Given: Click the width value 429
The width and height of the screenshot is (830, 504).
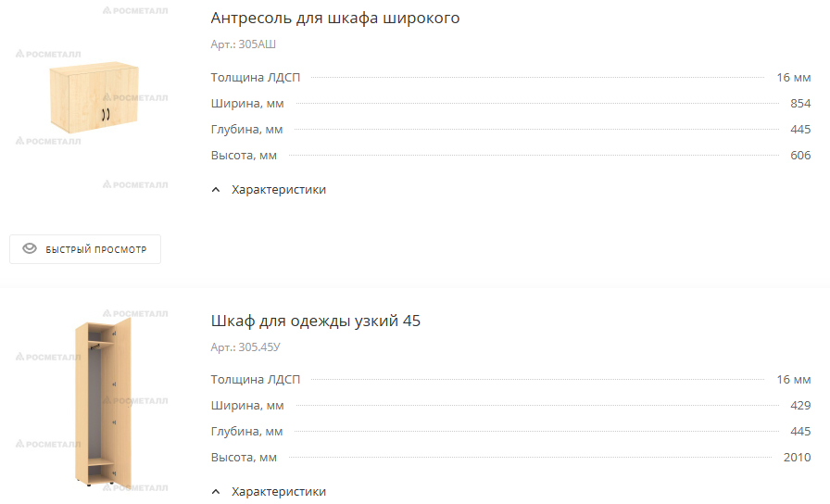Looking at the screenshot, I should point(800,406).
